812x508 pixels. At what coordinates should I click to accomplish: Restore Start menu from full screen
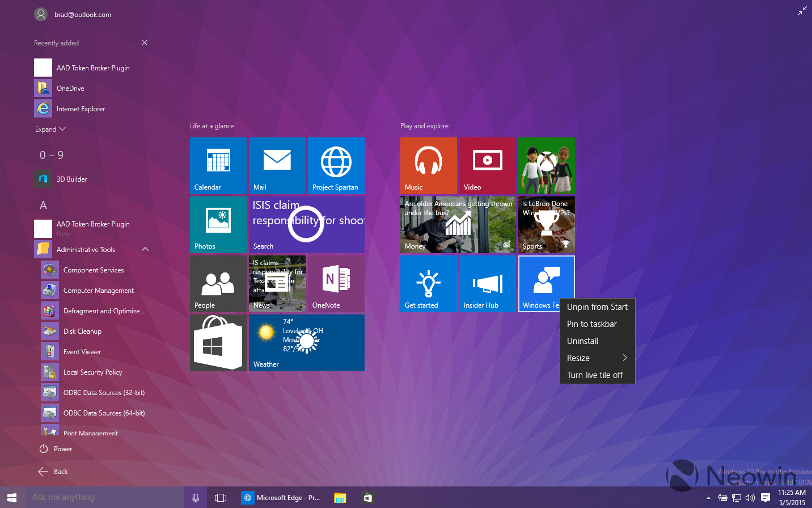[x=802, y=11]
